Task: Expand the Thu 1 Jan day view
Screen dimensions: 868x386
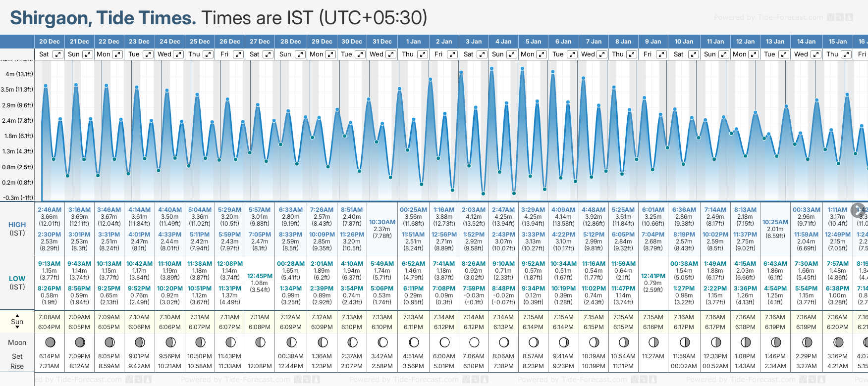Action: click(422, 54)
